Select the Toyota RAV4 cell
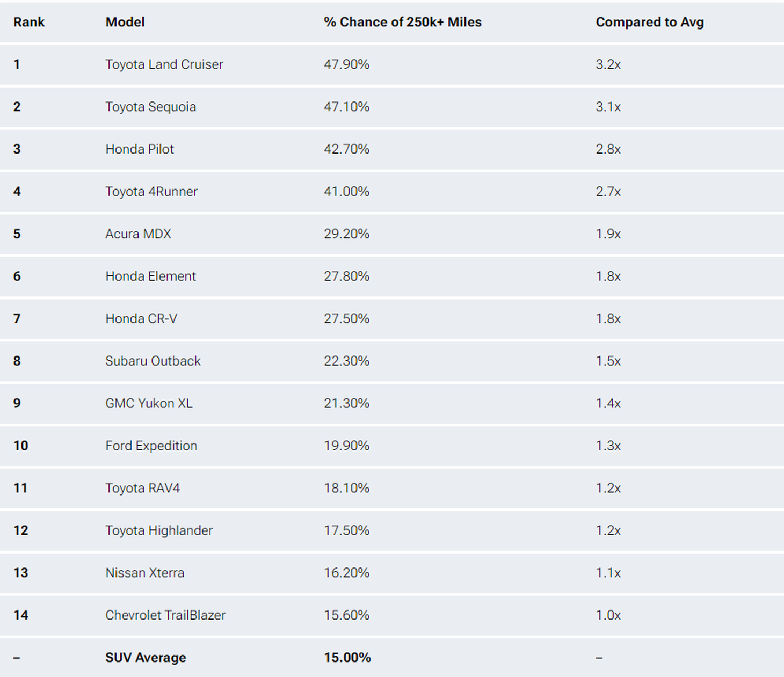 point(143,489)
